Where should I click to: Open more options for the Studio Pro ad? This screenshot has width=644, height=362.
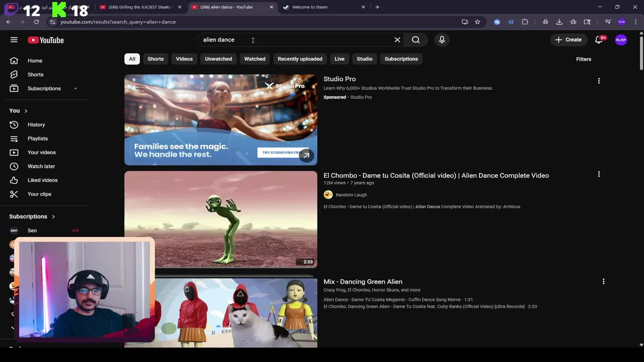(x=599, y=80)
